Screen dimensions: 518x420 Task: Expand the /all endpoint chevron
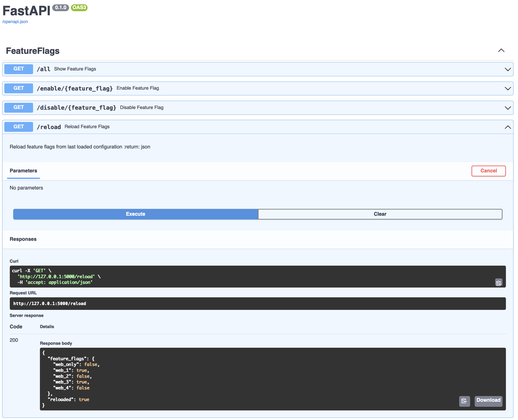[508, 70]
